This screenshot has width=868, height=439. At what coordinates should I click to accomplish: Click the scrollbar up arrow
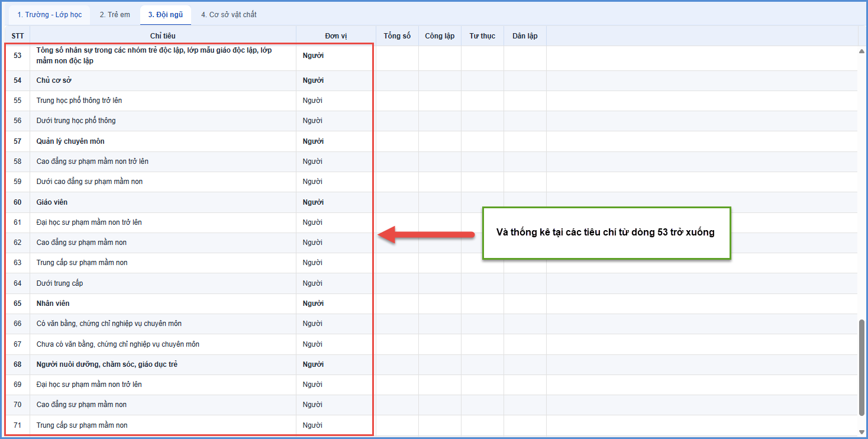pos(861,51)
